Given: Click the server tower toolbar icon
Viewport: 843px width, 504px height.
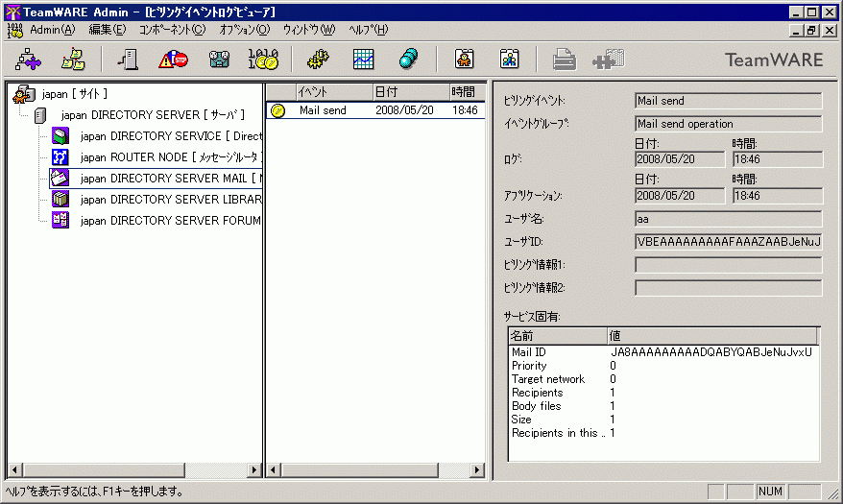Looking at the screenshot, I should click(128, 60).
